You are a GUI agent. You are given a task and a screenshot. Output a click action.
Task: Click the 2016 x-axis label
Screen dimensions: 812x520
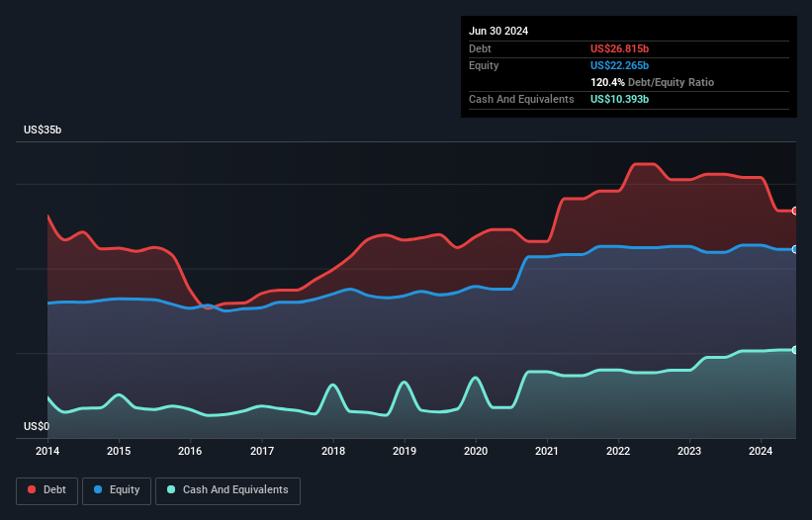[x=190, y=452]
